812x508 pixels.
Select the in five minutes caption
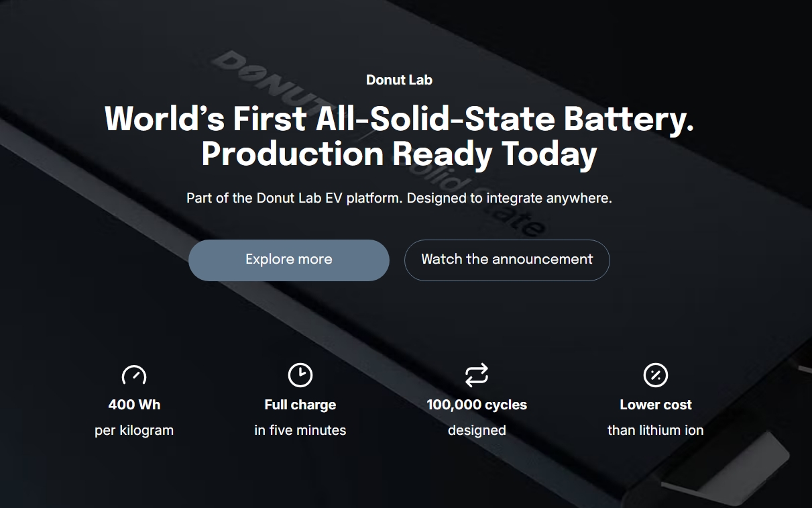click(x=300, y=430)
